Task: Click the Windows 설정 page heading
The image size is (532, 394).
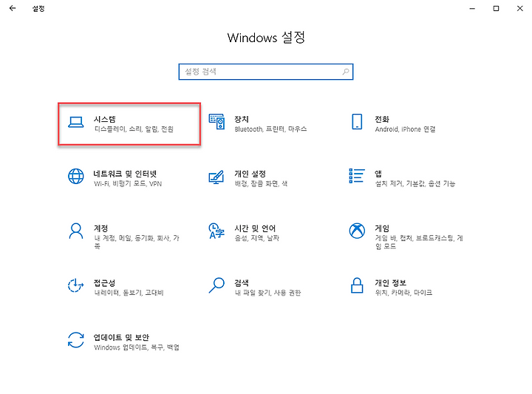Action: [x=266, y=38]
